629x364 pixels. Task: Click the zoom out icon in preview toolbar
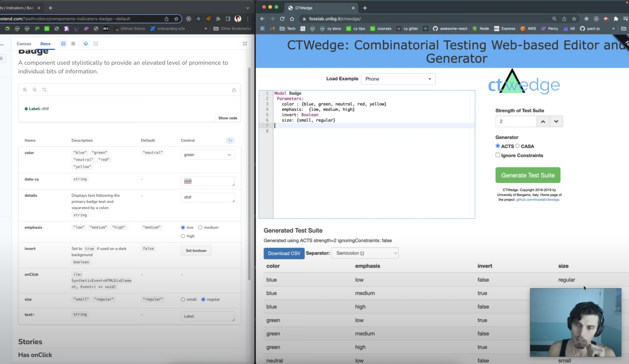click(x=35, y=90)
